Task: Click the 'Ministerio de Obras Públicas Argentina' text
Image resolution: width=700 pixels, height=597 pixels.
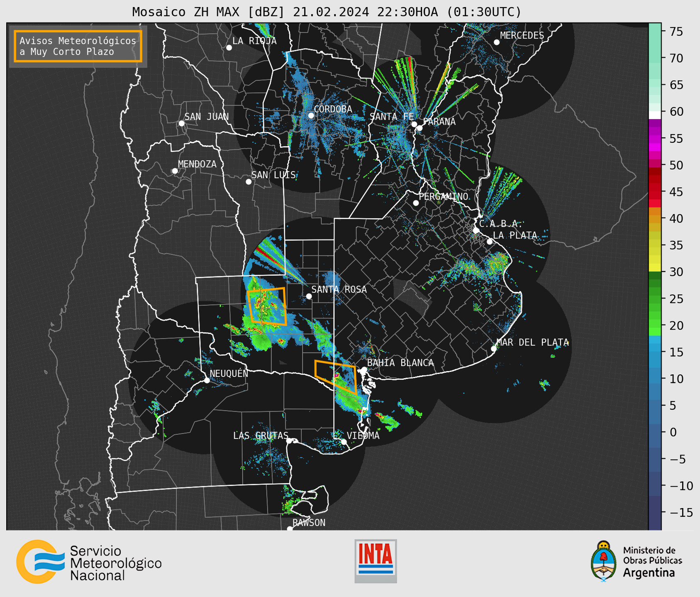Action: pyautogui.click(x=652, y=562)
